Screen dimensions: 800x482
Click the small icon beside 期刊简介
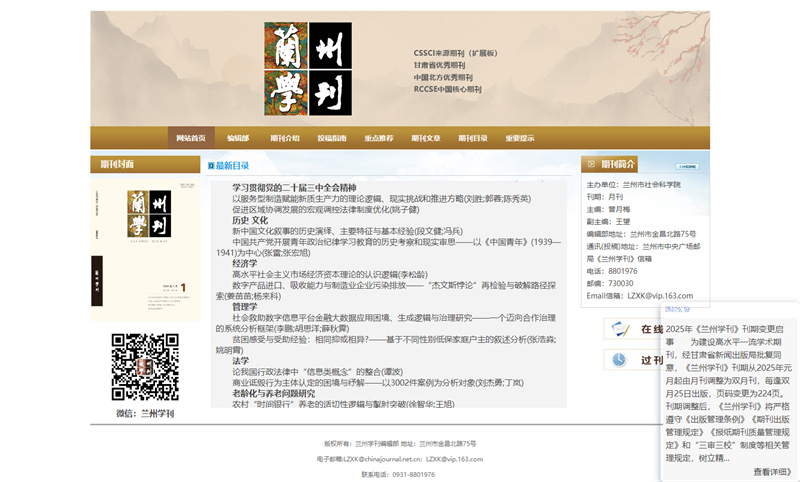click(x=590, y=164)
